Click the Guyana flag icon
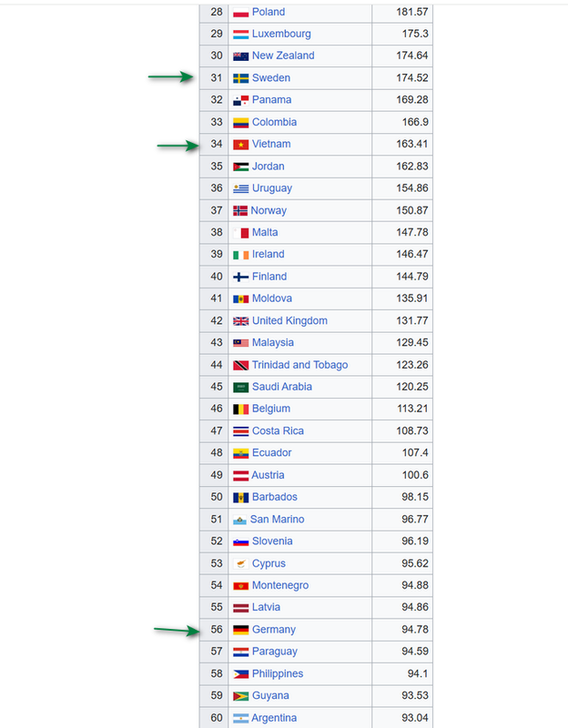The width and height of the screenshot is (568, 728). point(240,696)
